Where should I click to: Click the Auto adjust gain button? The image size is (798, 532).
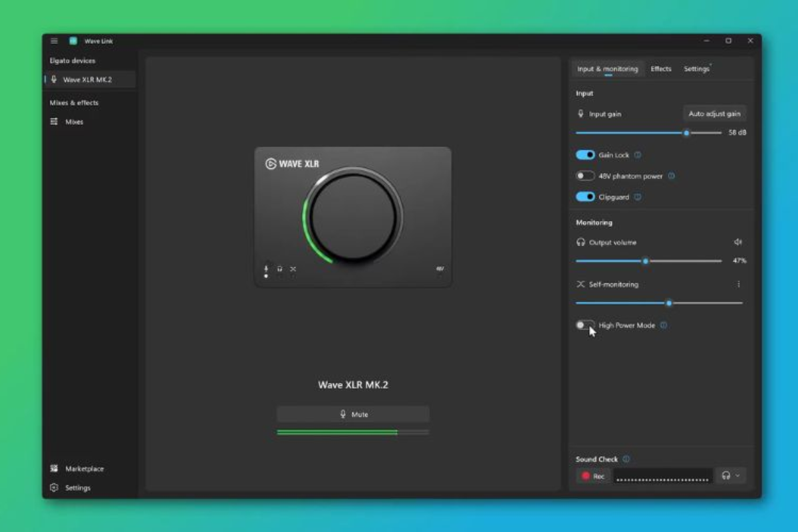(x=714, y=114)
